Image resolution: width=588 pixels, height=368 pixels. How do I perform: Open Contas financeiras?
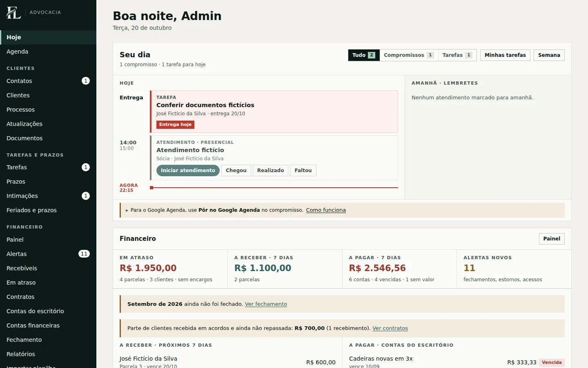[x=48, y=325]
